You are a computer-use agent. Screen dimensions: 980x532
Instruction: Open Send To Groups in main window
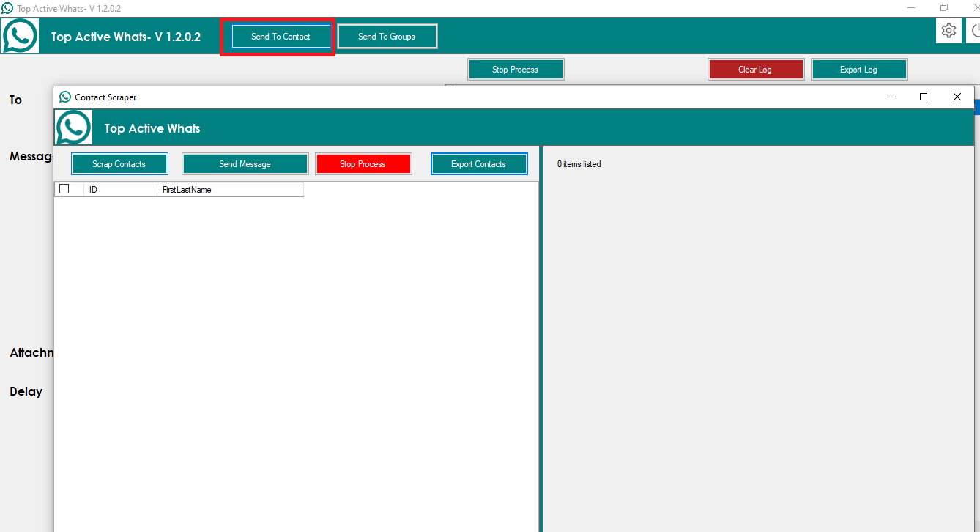[387, 37]
